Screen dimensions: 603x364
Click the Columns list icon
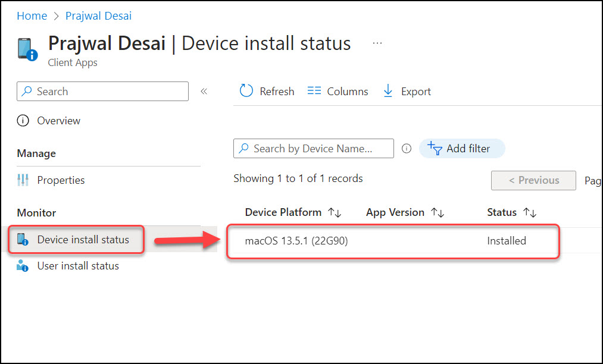pyautogui.click(x=314, y=91)
